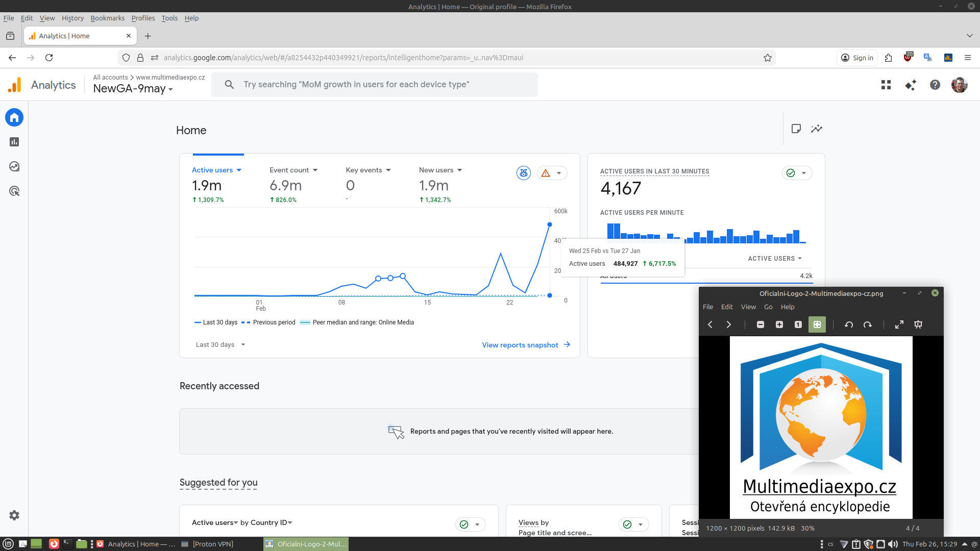
Task: Click the last data point on chart
Action: click(x=550, y=224)
